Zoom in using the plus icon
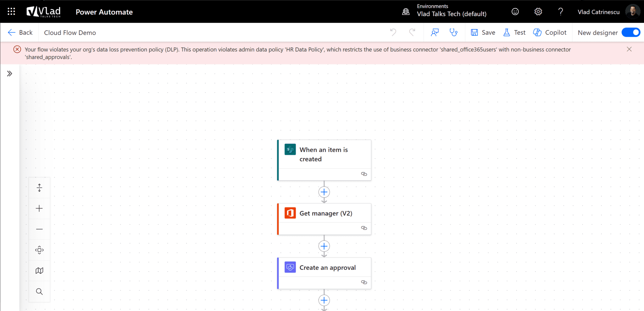This screenshot has width=644, height=311. coord(39,208)
